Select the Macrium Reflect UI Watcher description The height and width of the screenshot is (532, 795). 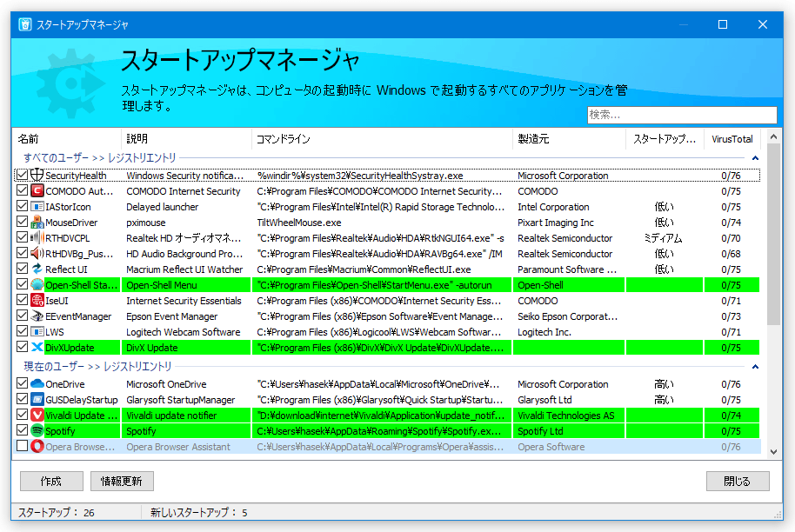(184, 269)
